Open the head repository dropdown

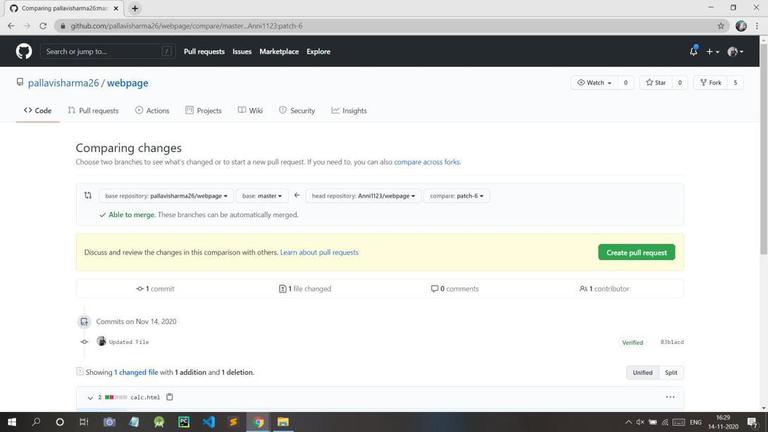pyautogui.click(x=363, y=196)
